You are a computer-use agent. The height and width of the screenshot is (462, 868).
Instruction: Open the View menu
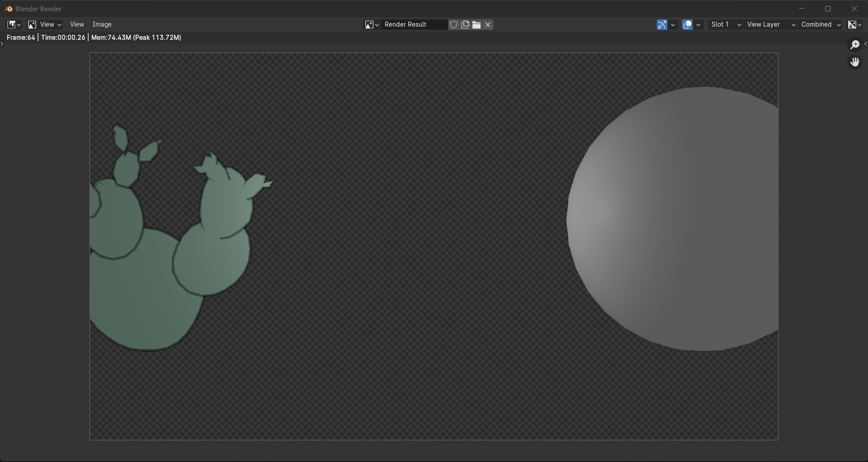click(77, 24)
